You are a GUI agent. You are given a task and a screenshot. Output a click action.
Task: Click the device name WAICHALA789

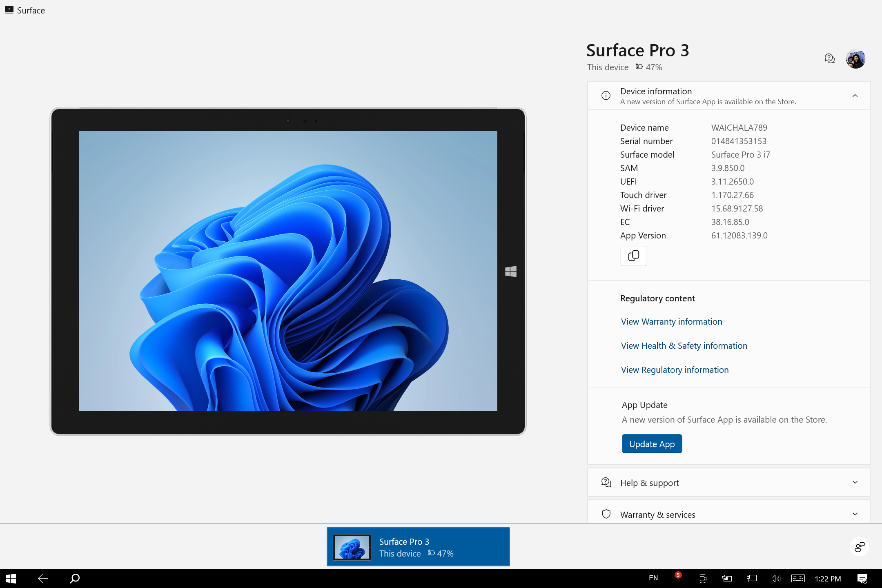pos(739,128)
